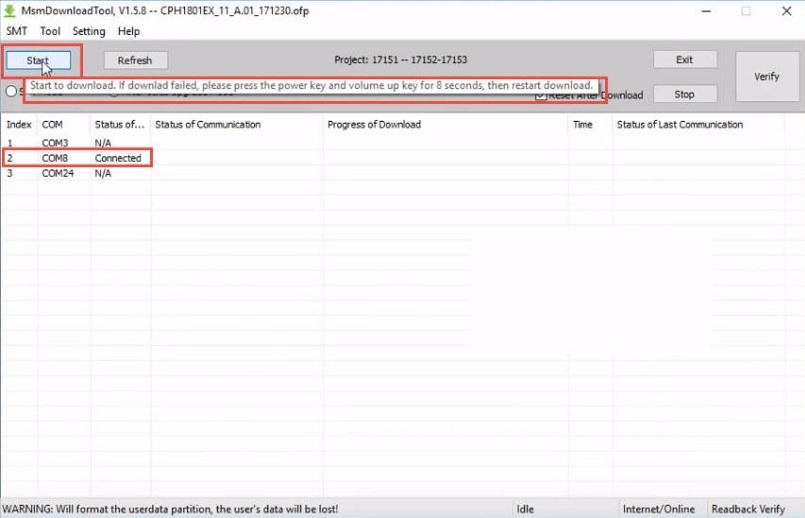This screenshot has width=805, height=518.
Task: Open the Help menu
Action: point(129,31)
